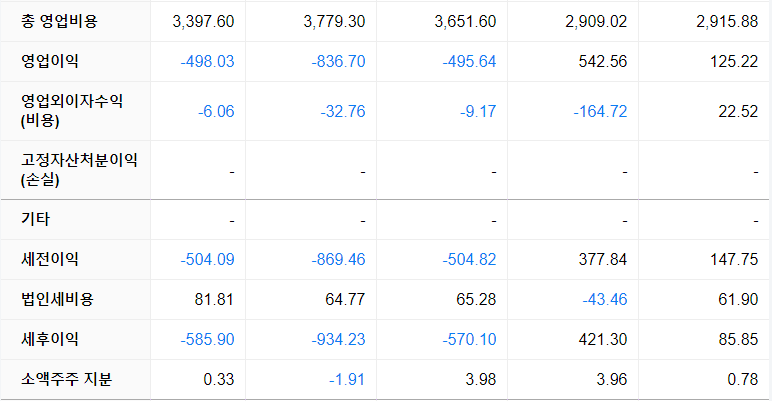The image size is (772, 401).
Task: Select the 세후이익 row label
Action: coord(50,339)
